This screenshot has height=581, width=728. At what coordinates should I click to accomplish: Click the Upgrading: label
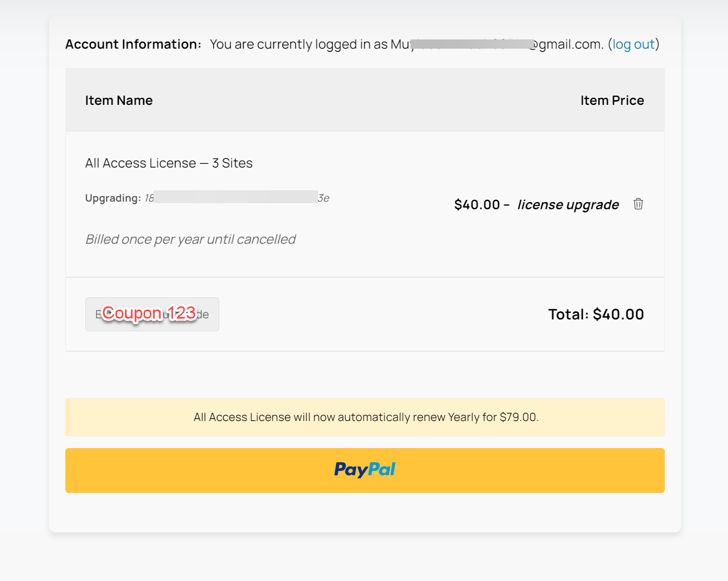point(113,198)
